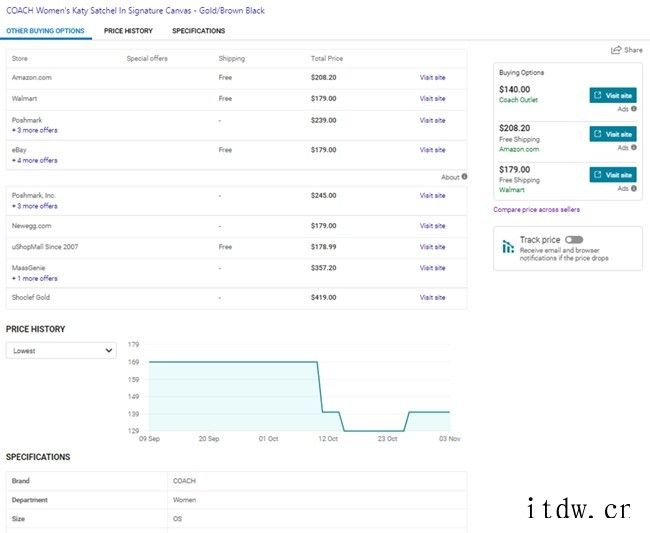Click the Ads info icon beside Amazon.com offer

[633, 148]
